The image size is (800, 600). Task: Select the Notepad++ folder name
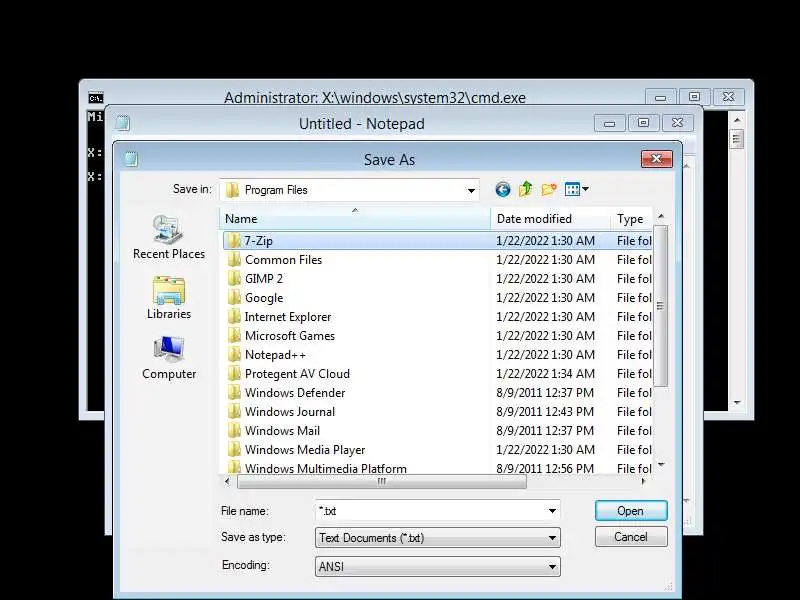click(276, 355)
